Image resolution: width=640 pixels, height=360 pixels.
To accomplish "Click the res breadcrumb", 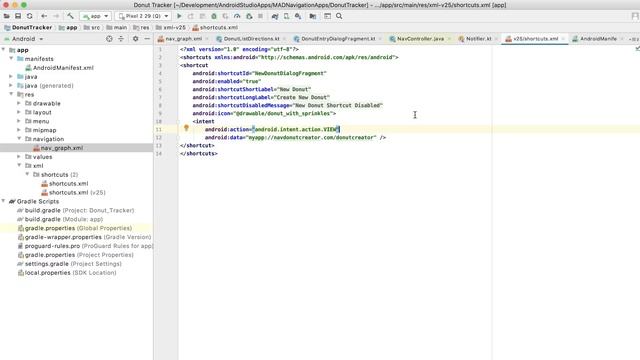I will coord(141,27).
